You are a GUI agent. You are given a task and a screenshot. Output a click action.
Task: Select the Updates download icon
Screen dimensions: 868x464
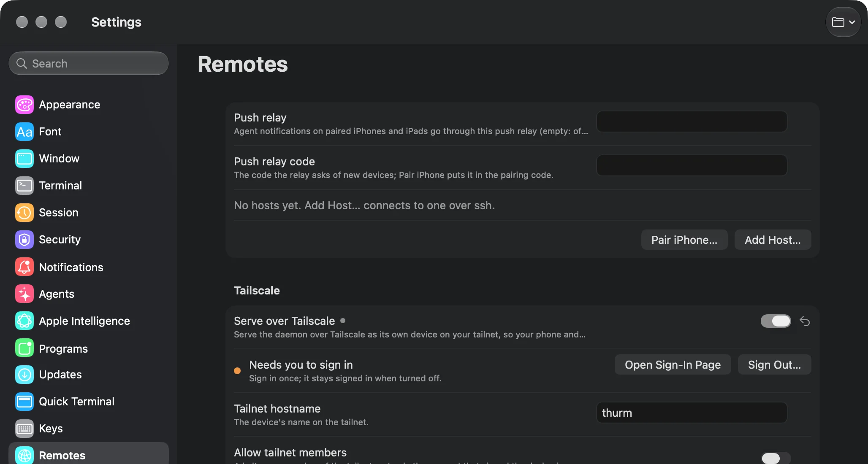coord(24,375)
